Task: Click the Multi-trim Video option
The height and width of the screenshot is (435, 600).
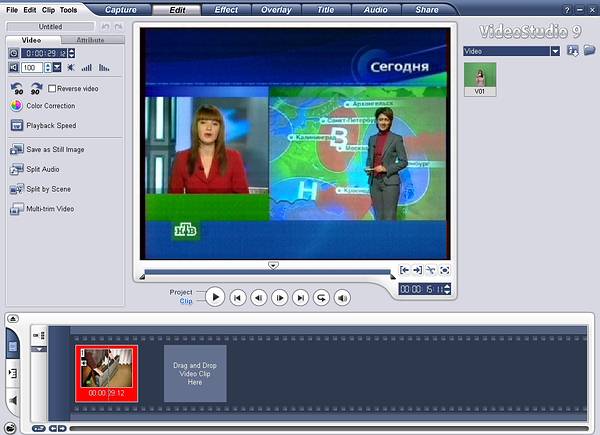Action: tap(49, 209)
